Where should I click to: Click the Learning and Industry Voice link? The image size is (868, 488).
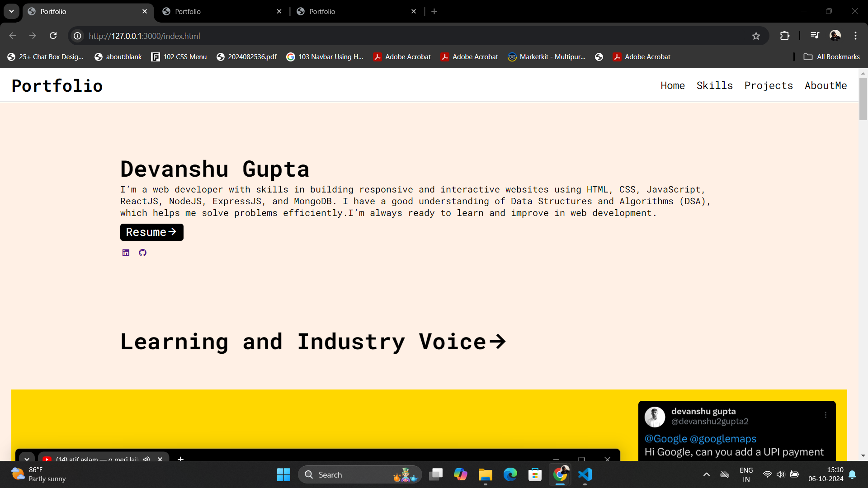tap(313, 342)
